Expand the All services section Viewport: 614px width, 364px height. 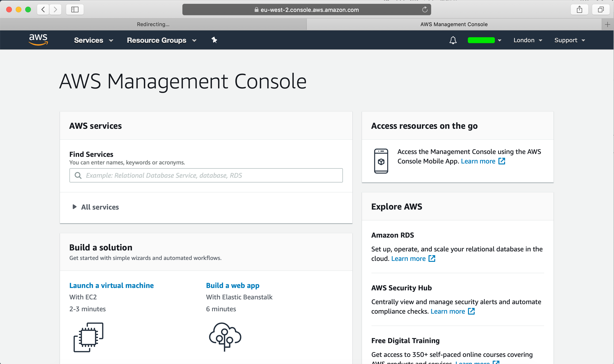click(x=96, y=207)
